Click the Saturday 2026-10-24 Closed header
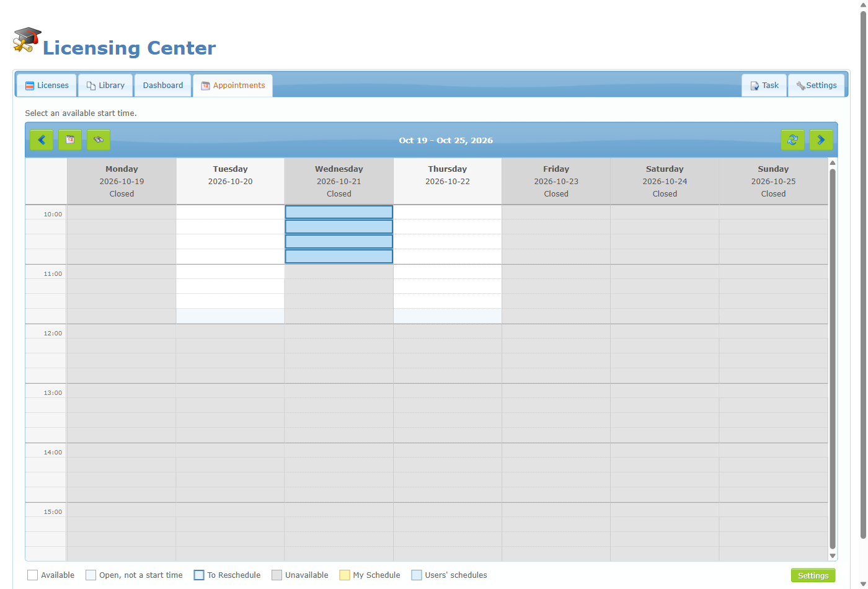The width and height of the screenshot is (868, 589). coord(665,181)
